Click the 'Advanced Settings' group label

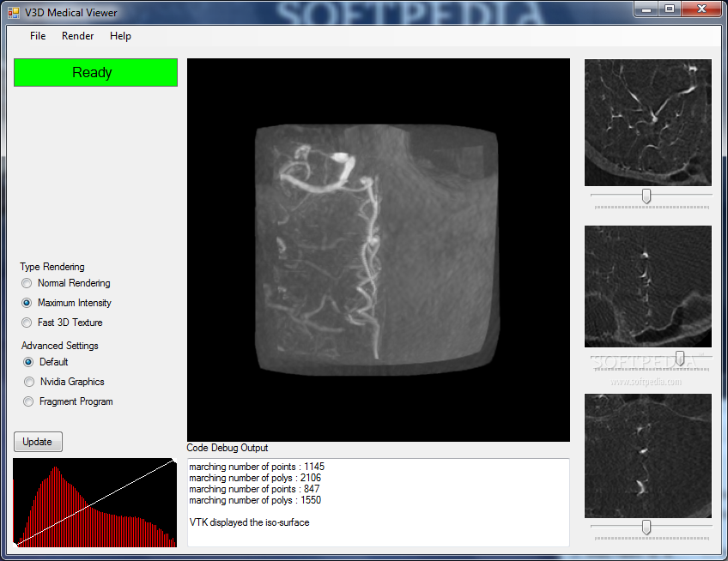(60, 346)
